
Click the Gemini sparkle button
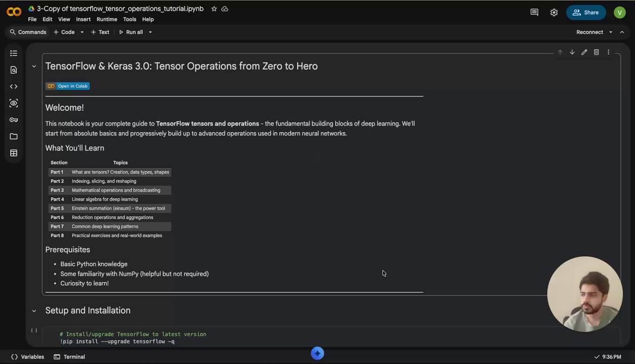click(317, 353)
